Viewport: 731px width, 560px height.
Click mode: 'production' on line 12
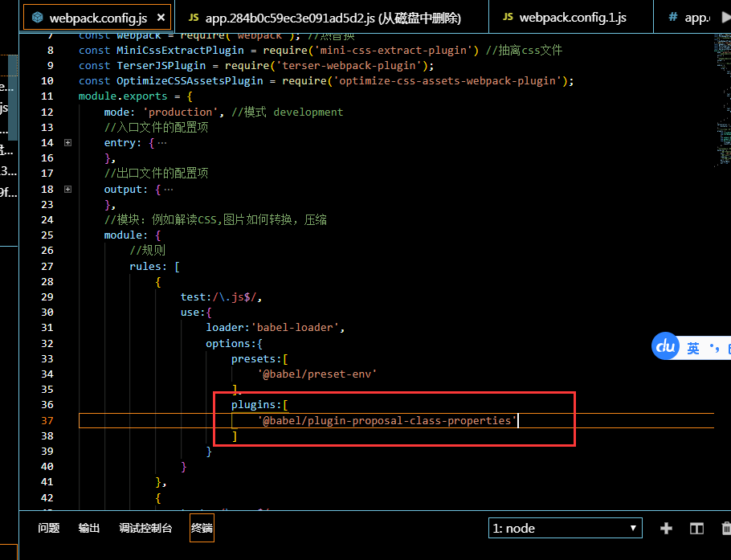pyautogui.click(x=161, y=112)
